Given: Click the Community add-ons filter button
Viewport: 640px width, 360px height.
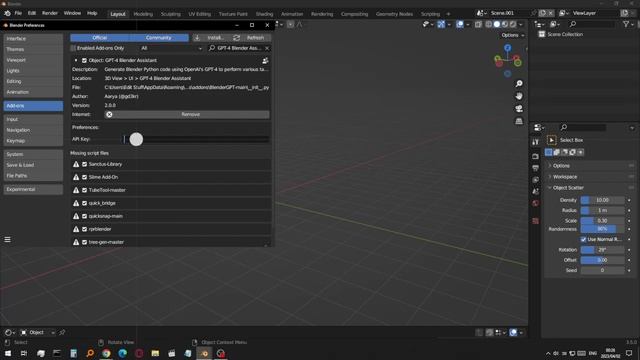Looking at the screenshot, I should pyautogui.click(x=159, y=38).
